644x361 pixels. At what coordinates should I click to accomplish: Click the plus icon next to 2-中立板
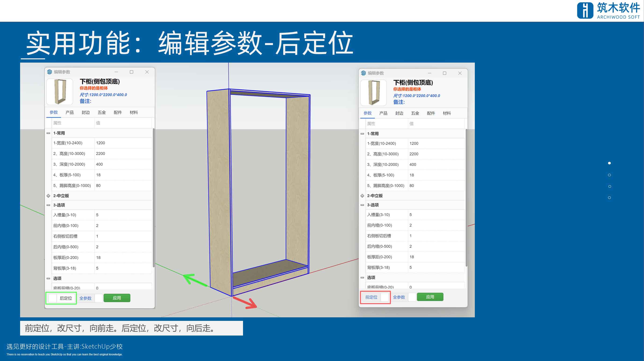coord(48,196)
